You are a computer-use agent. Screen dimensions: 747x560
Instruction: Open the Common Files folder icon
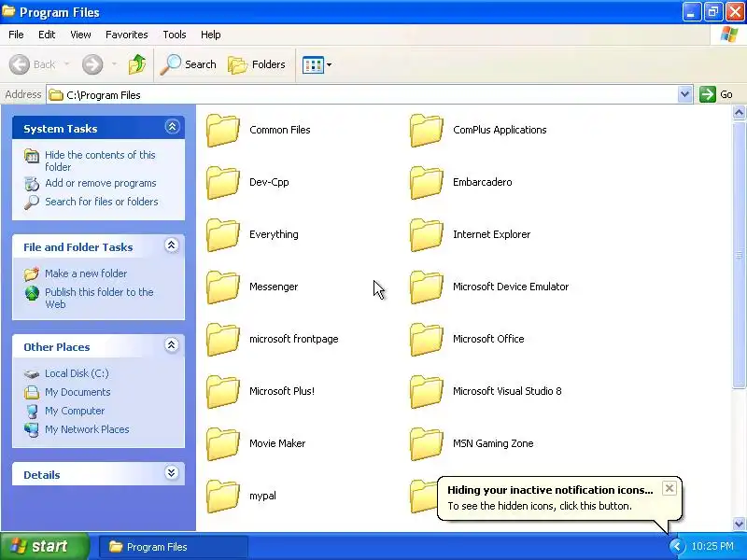click(x=223, y=130)
